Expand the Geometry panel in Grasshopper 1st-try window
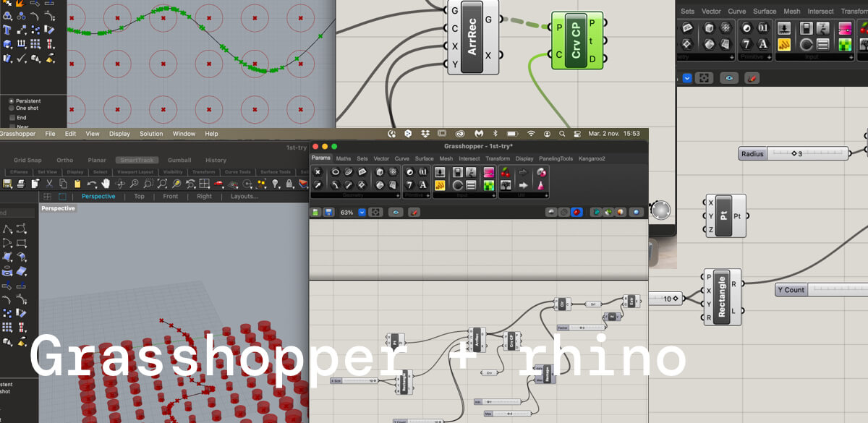868x423 pixels. pos(398,195)
